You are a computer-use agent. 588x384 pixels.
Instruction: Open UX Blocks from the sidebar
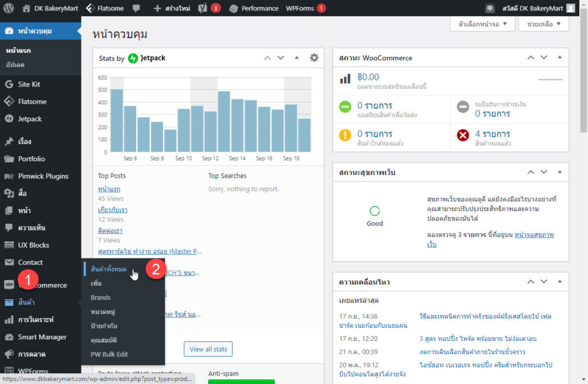pyautogui.click(x=33, y=245)
